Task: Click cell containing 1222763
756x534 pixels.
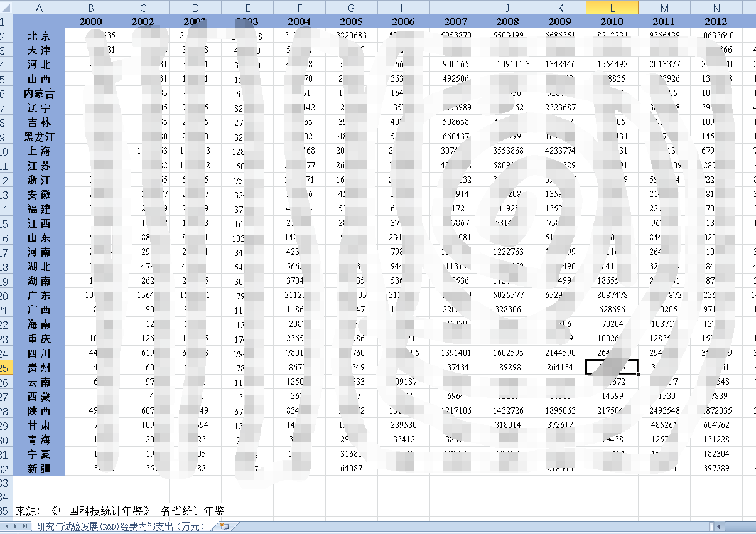Action: (507, 252)
